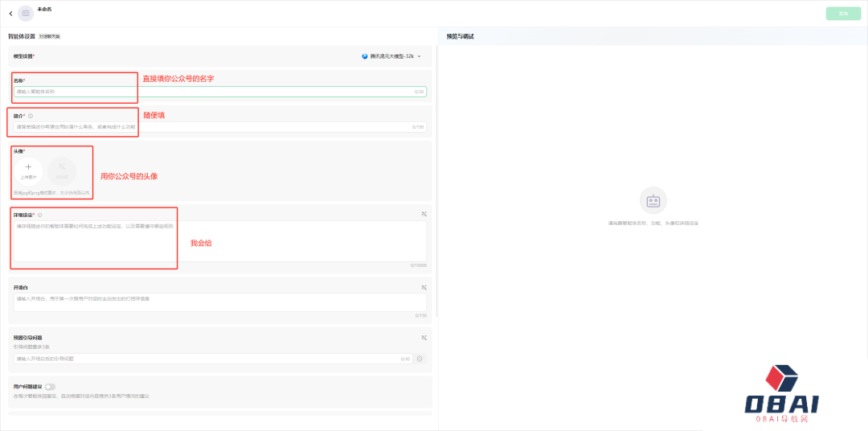Click the green 发布 publish button
Image resolution: width=868 pixels, height=431 pixels.
tap(843, 14)
